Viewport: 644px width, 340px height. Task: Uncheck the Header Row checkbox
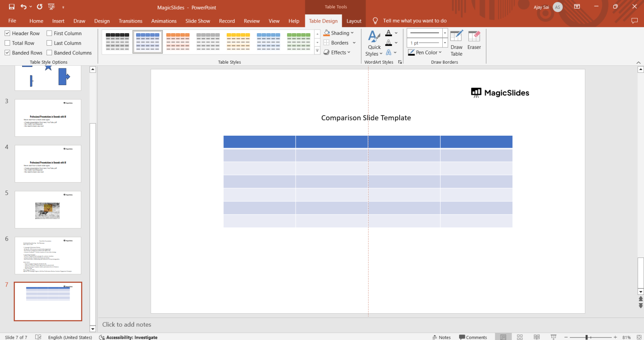7,33
